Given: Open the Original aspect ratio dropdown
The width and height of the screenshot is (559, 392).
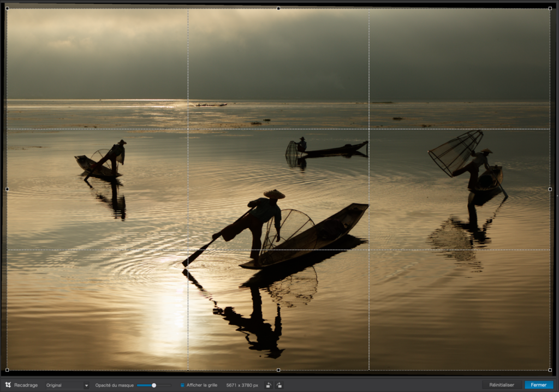Looking at the screenshot, I should point(67,385).
